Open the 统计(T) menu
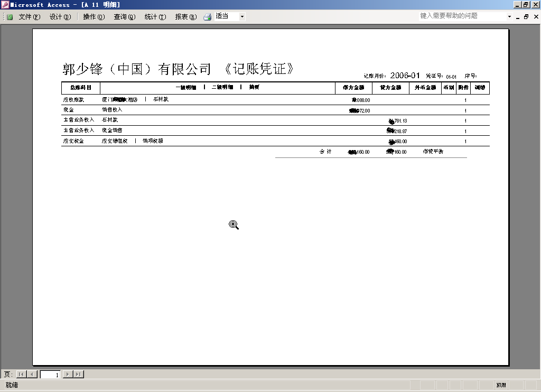541x392 pixels. 155,17
